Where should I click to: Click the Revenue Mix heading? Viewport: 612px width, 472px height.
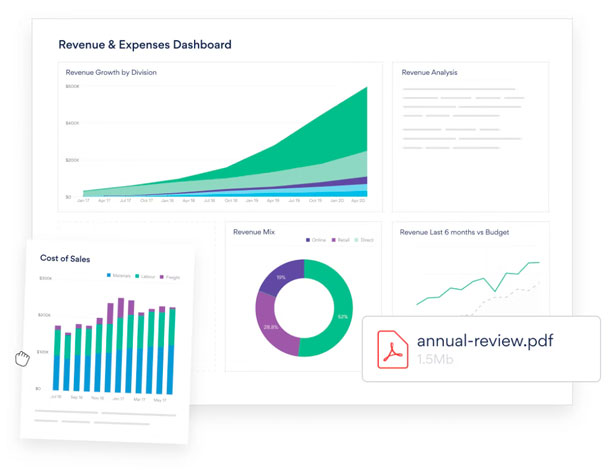[x=254, y=232]
